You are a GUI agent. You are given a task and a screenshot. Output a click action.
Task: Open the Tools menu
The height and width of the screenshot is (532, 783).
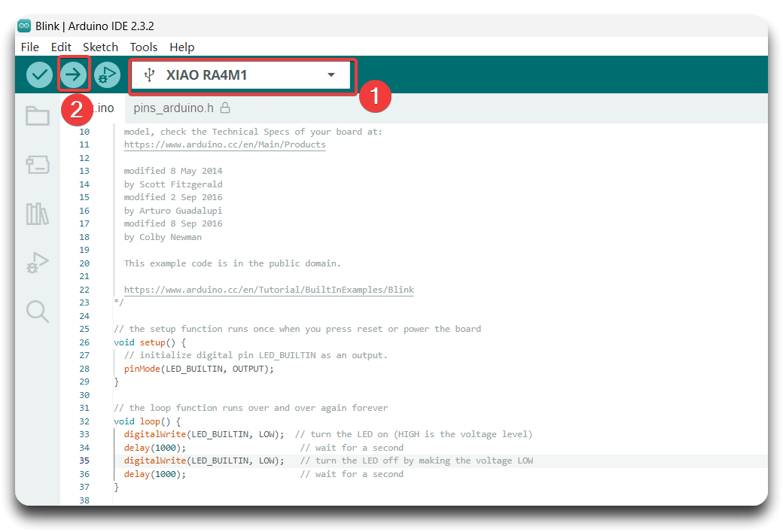(144, 47)
